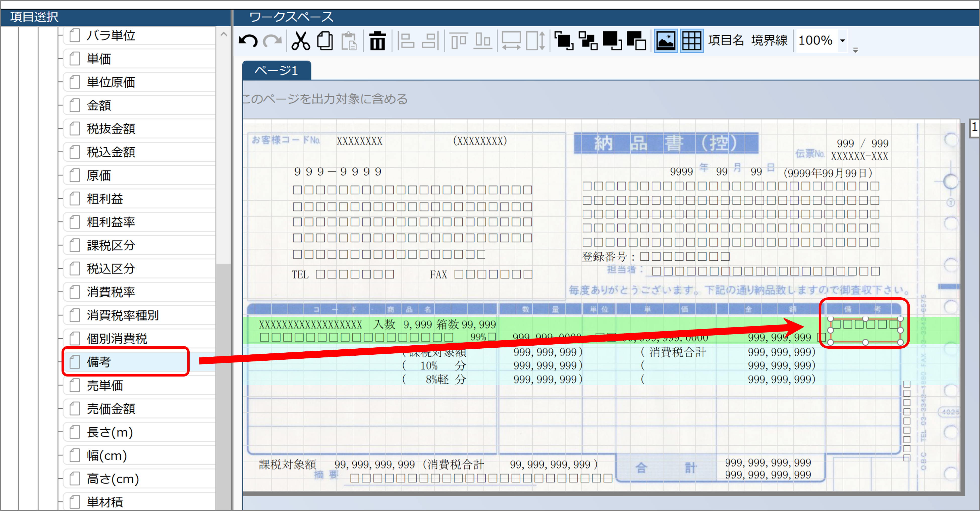
Task: Select 金額 item
Action: coord(139,105)
